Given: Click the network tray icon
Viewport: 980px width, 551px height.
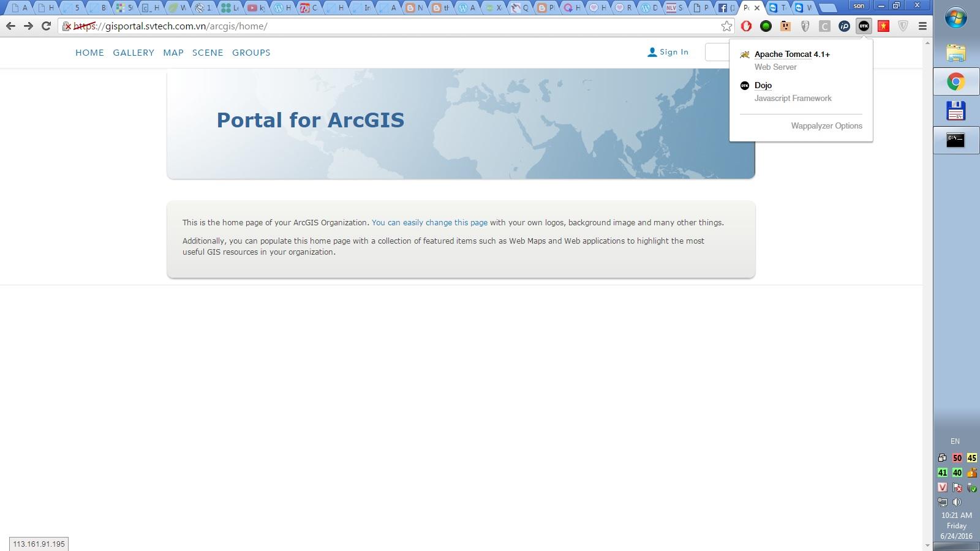Looking at the screenshot, I should pos(943,502).
